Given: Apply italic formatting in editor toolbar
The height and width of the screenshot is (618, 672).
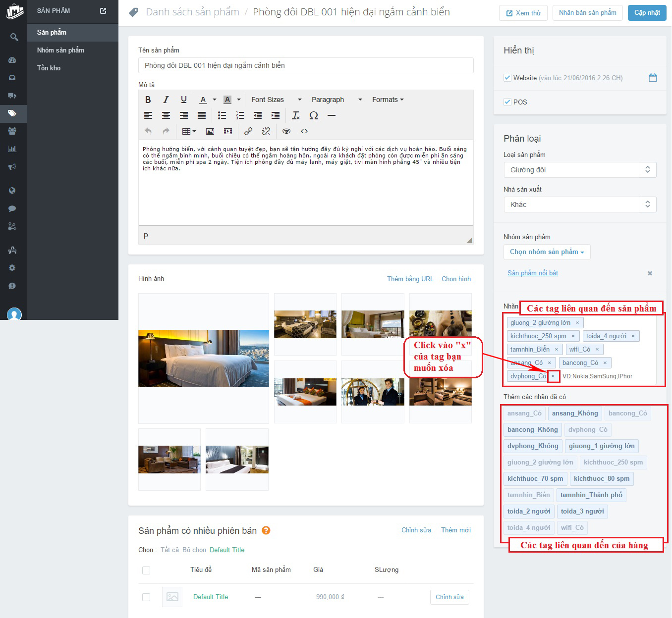Looking at the screenshot, I should tap(166, 100).
